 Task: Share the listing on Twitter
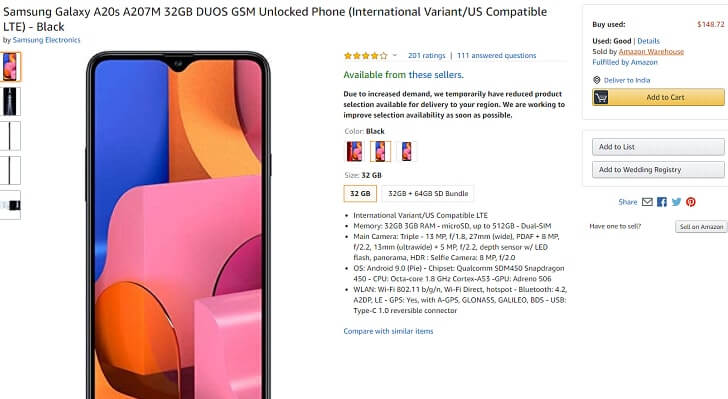pos(676,202)
